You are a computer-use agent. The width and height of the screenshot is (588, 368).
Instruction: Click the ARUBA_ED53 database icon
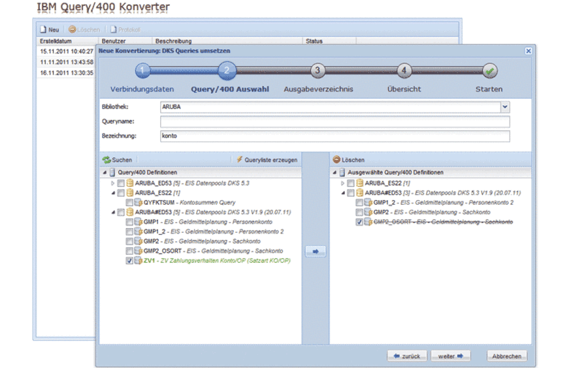coord(130,183)
